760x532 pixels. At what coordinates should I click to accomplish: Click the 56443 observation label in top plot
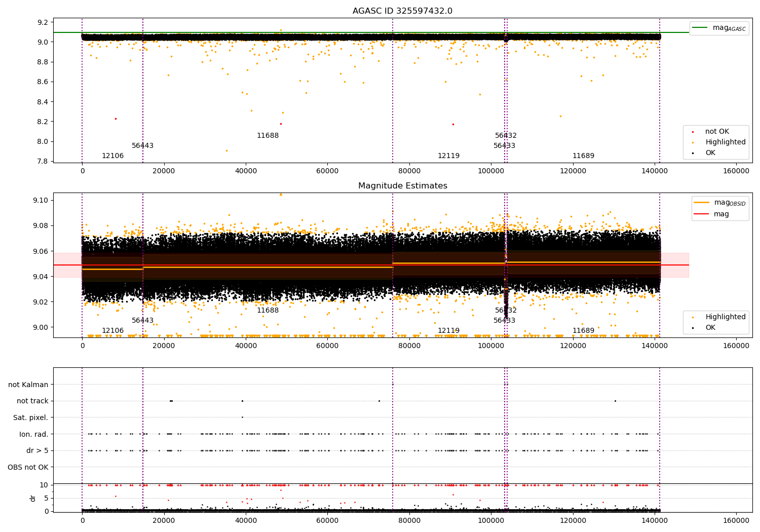(x=142, y=146)
